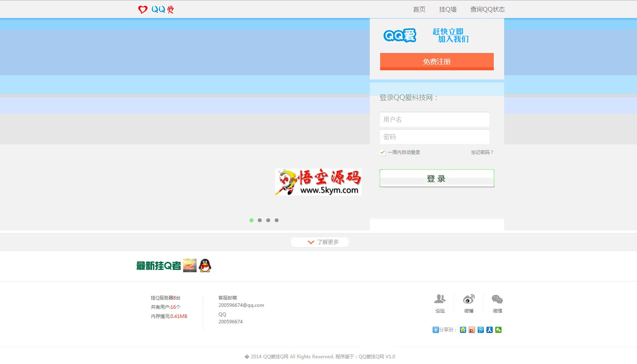Share to Qzone via yellow star icon
637x364 pixels.
[463, 330]
